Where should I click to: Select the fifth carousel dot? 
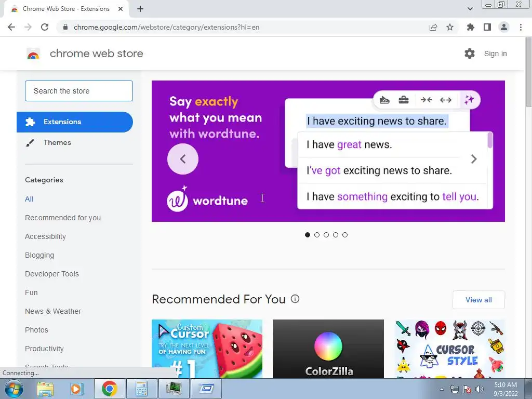pyautogui.click(x=345, y=235)
